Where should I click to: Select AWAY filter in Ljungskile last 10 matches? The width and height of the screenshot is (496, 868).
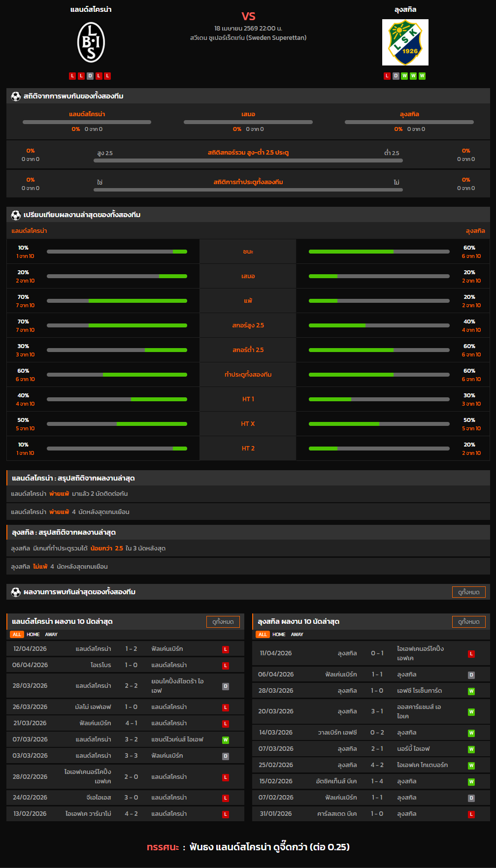[297, 635]
